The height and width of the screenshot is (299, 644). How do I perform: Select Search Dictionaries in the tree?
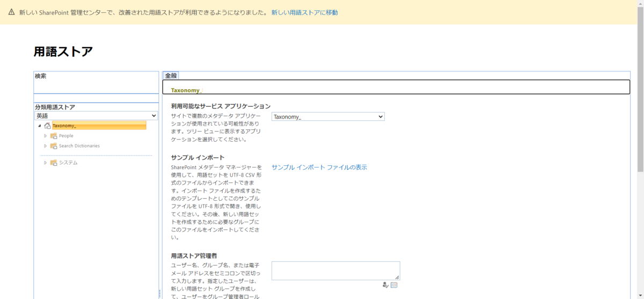pos(79,146)
